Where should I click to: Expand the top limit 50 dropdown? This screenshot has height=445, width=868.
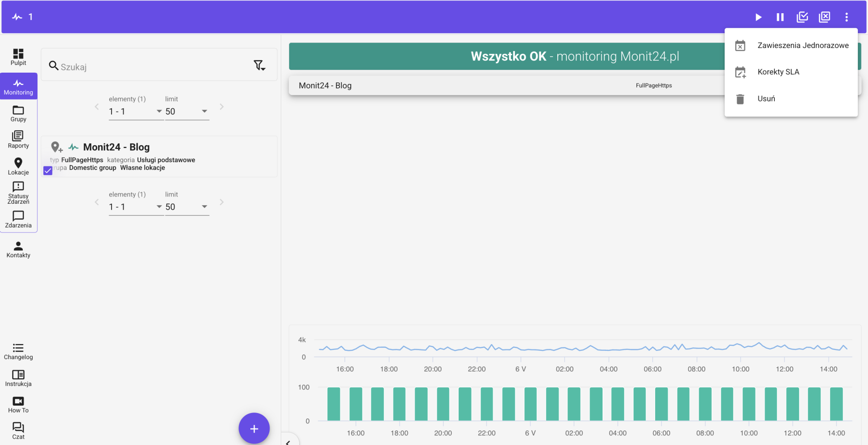pyautogui.click(x=187, y=111)
